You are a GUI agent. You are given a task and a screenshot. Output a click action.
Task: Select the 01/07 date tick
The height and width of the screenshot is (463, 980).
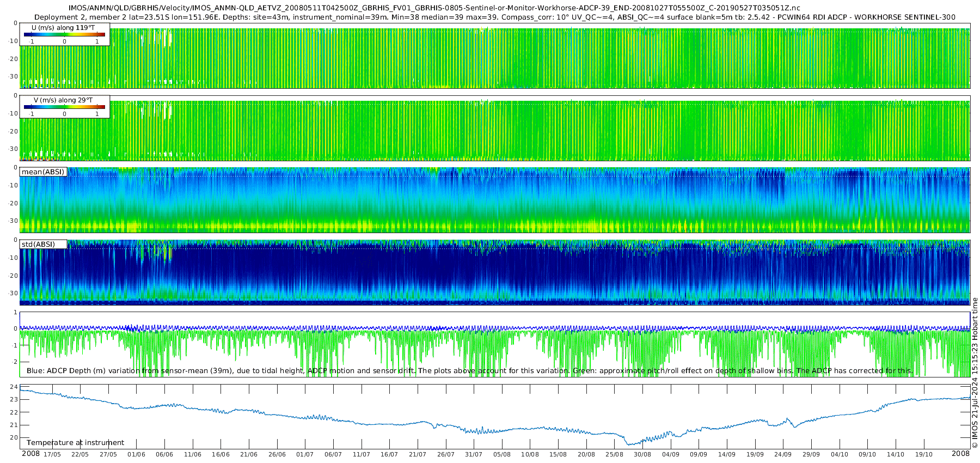pos(305,454)
